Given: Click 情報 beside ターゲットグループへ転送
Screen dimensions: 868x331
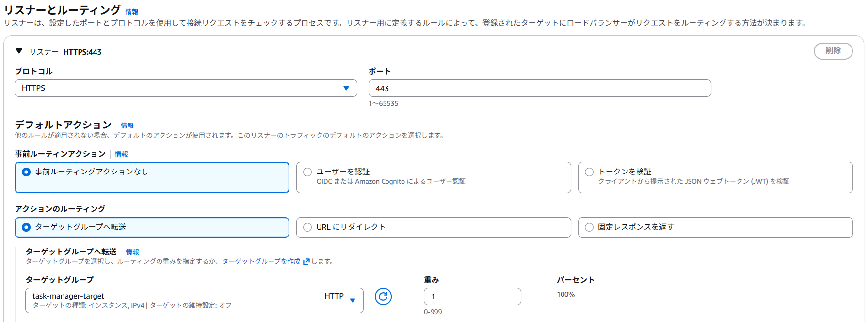Looking at the screenshot, I should click(x=132, y=252).
